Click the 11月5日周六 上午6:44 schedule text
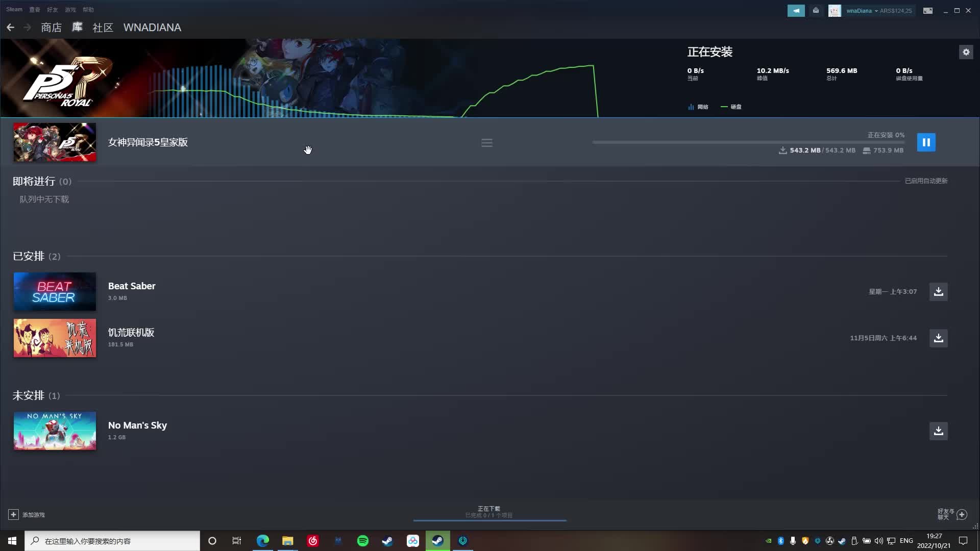 pyautogui.click(x=883, y=338)
